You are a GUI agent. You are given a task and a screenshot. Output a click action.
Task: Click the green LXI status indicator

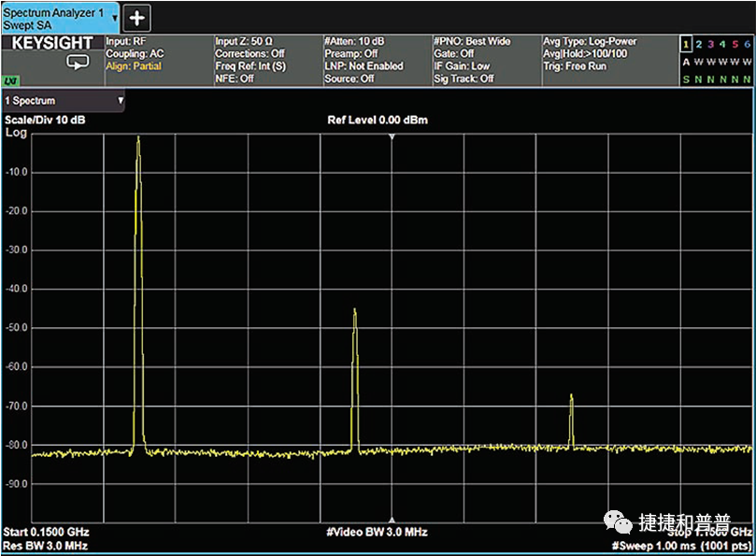tap(11, 81)
